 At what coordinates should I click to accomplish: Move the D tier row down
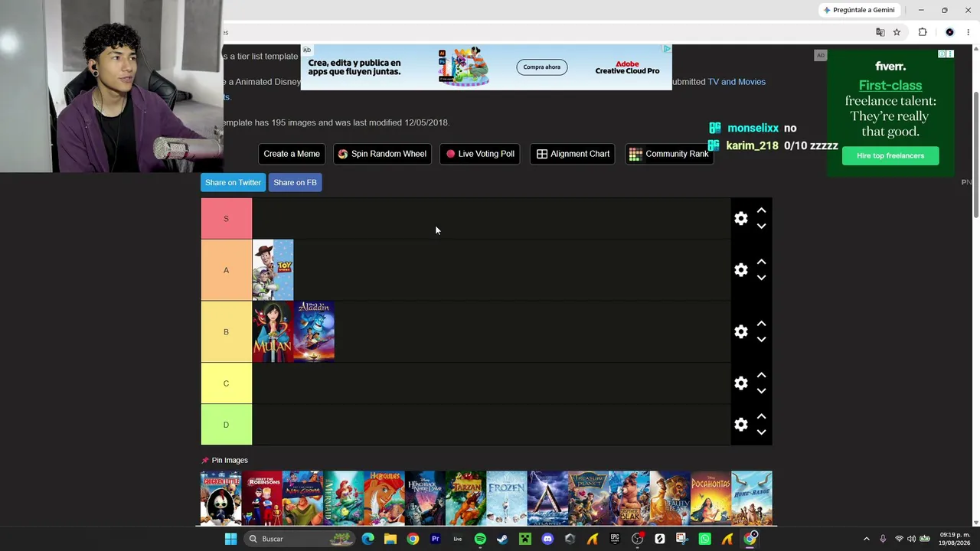[761, 432]
